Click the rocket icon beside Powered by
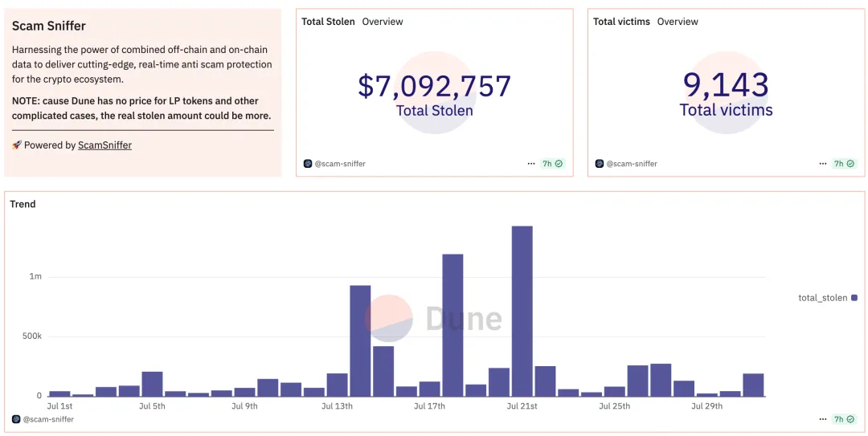Image resolution: width=868 pixels, height=436 pixels. pos(16,145)
